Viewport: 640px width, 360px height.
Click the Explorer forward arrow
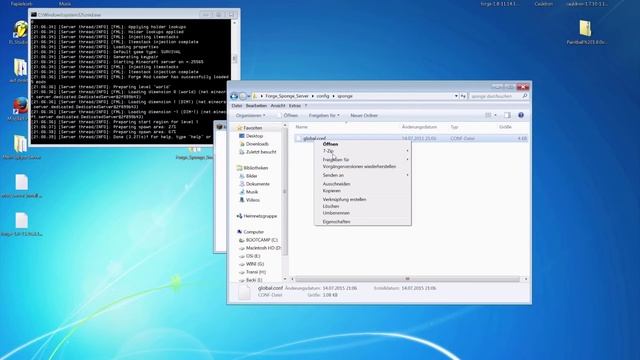click(x=243, y=96)
